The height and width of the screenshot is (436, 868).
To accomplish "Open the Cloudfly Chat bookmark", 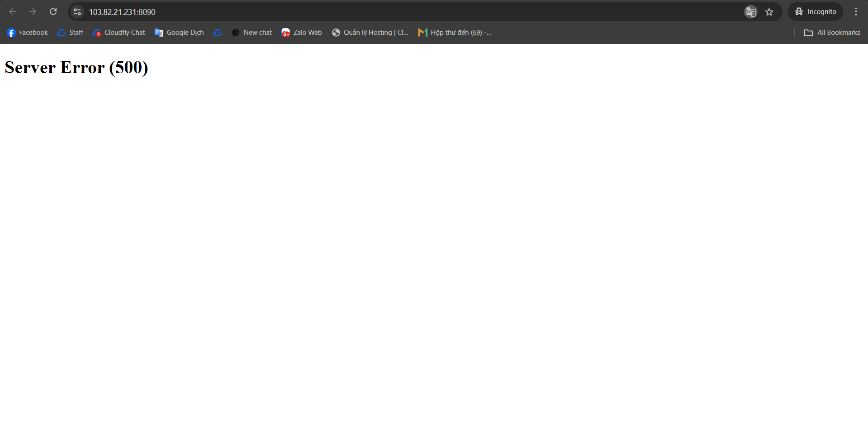I will click(119, 33).
